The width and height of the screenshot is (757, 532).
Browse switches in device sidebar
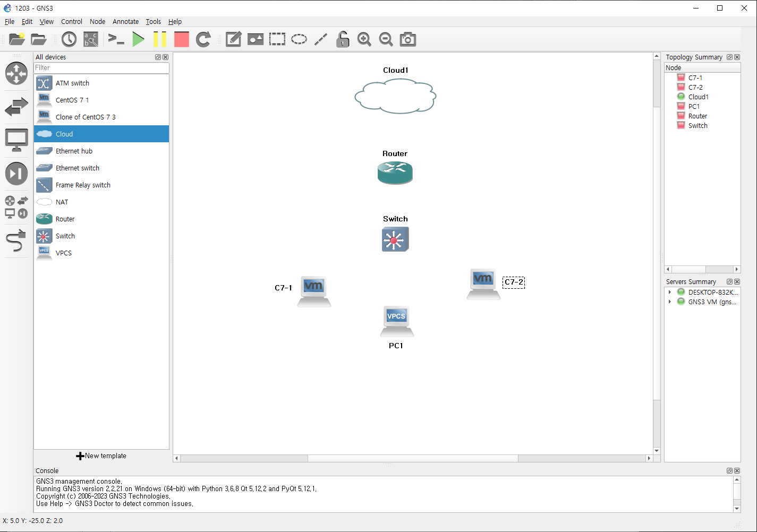coord(16,107)
